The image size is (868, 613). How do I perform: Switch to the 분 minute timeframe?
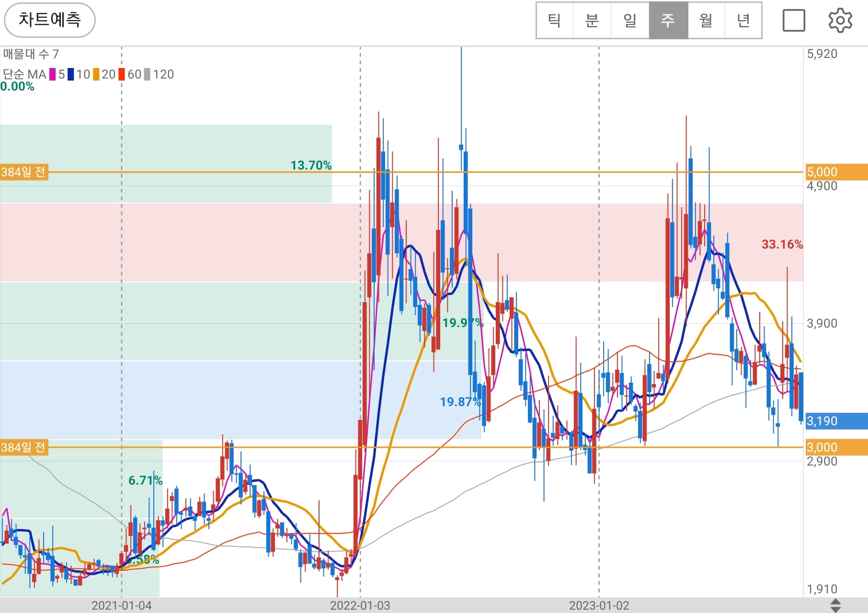tap(592, 20)
